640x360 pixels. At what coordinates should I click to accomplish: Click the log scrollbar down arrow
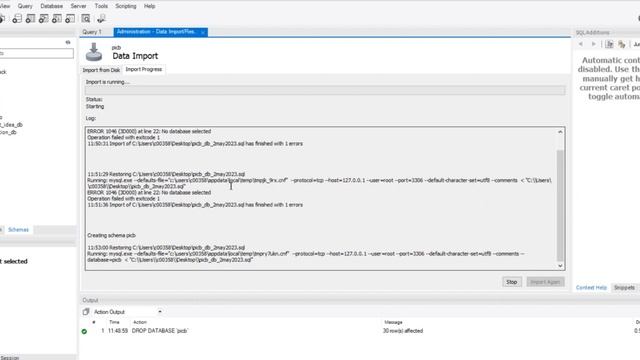point(560,266)
